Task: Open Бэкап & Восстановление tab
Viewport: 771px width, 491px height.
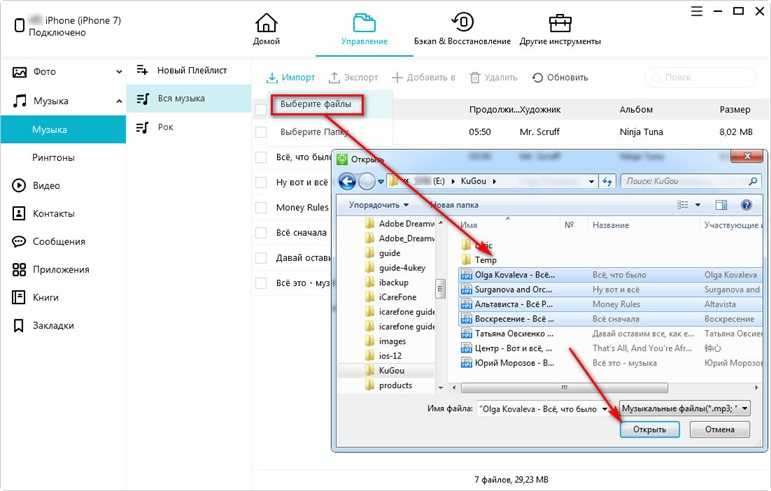Action: tap(462, 29)
